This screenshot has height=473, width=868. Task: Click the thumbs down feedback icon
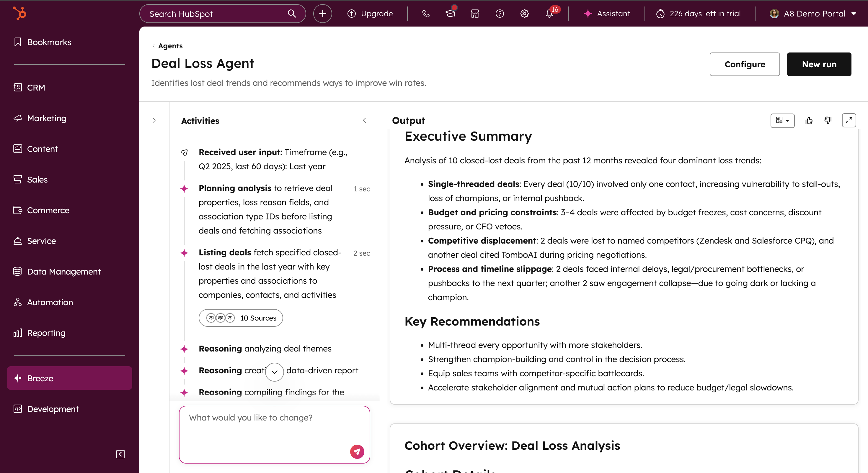[828, 121]
